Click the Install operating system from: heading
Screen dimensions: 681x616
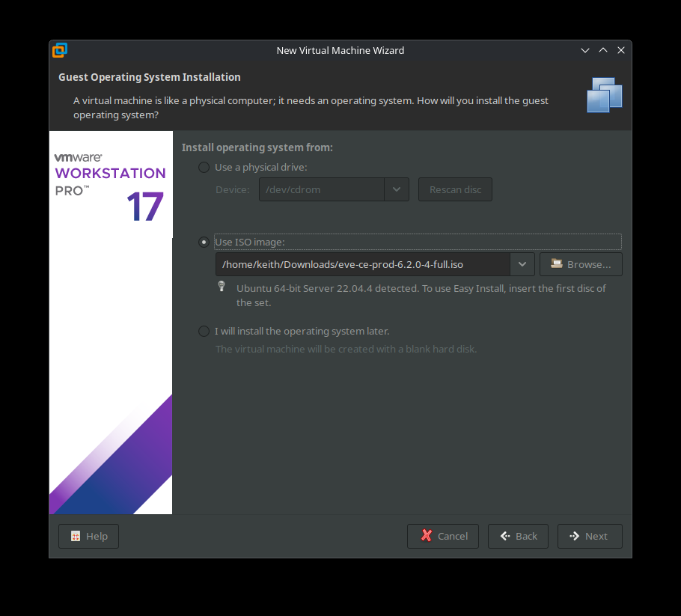click(x=257, y=147)
